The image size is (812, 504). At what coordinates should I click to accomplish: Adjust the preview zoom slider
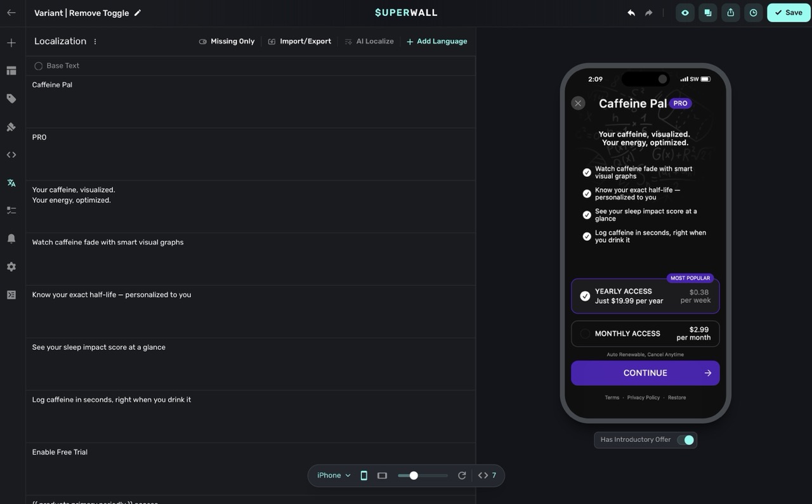click(414, 475)
